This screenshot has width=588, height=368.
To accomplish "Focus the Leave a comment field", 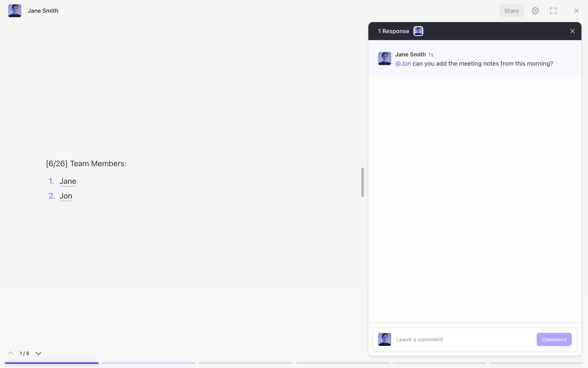I will coord(464,339).
